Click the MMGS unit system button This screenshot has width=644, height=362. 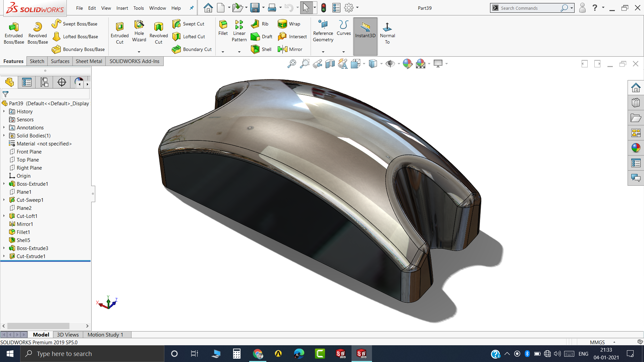597,342
